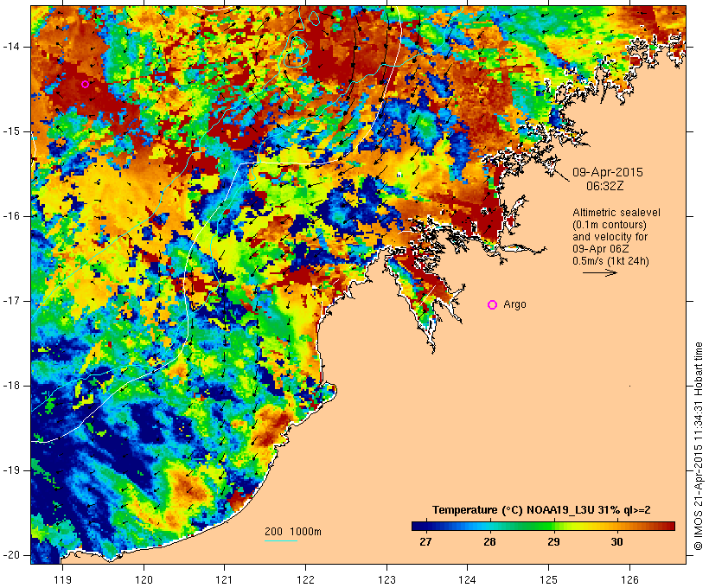
Task: Click the latitude label '-20'
Action: (x=11, y=555)
